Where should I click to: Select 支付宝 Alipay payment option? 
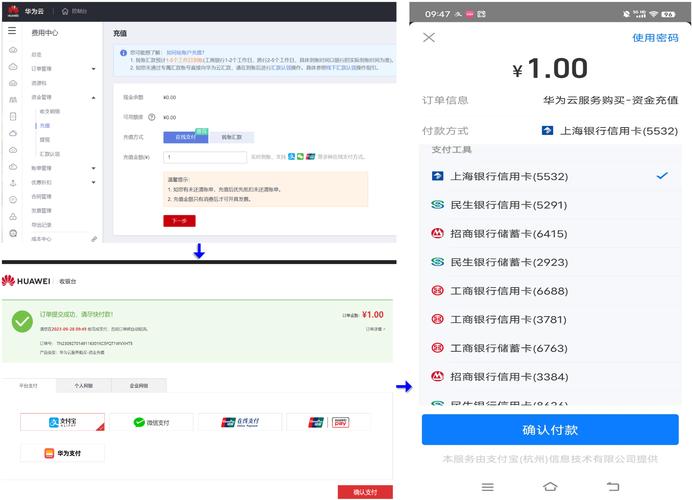[62, 422]
